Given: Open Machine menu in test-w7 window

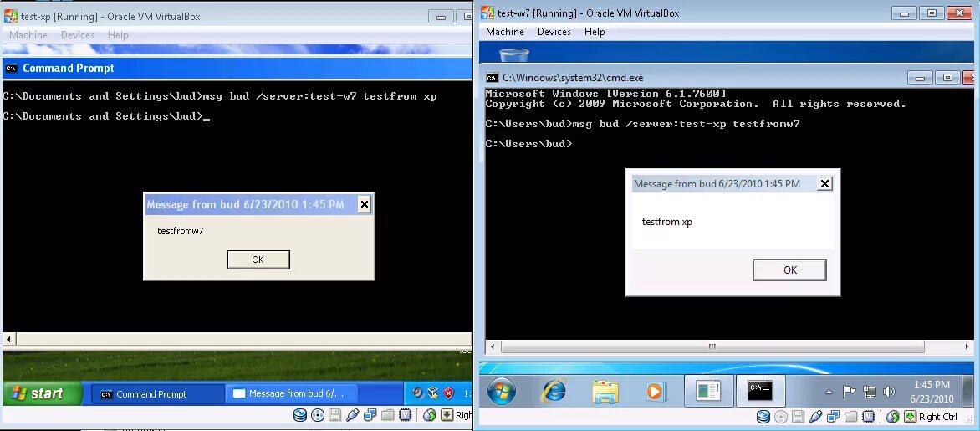Looking at the screenshot, I should tap(505, 31).
